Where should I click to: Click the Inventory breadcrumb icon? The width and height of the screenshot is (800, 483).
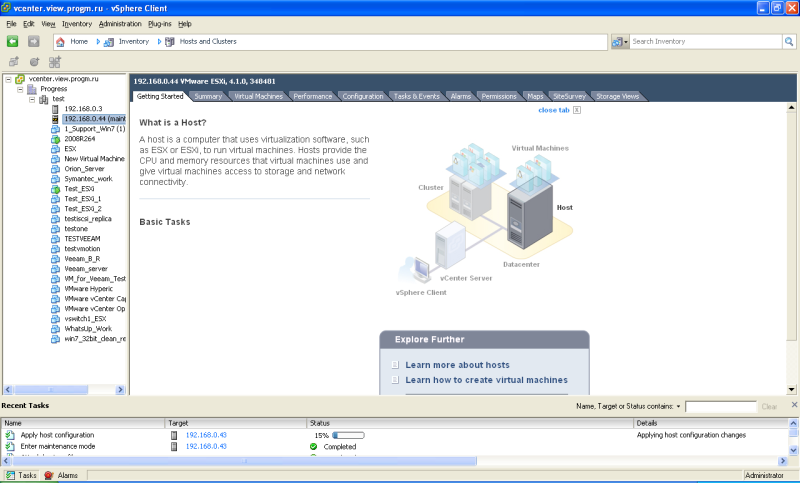109,42
